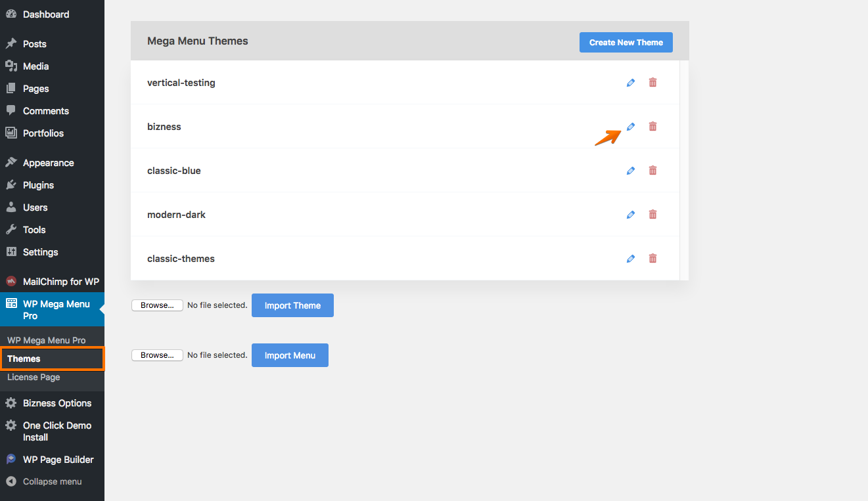Image resolution: width=868 pixels, height=501 pixels.
Task: Click the WP Page Builder logo icon
Action: pyautogui.click(x=11, y=459)
